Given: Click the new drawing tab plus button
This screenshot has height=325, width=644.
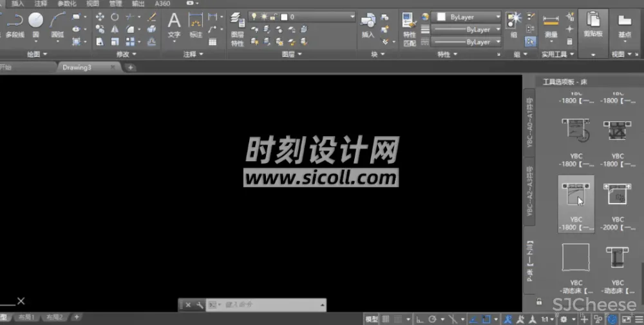Looking at the screenshot, I should point(131,67).
